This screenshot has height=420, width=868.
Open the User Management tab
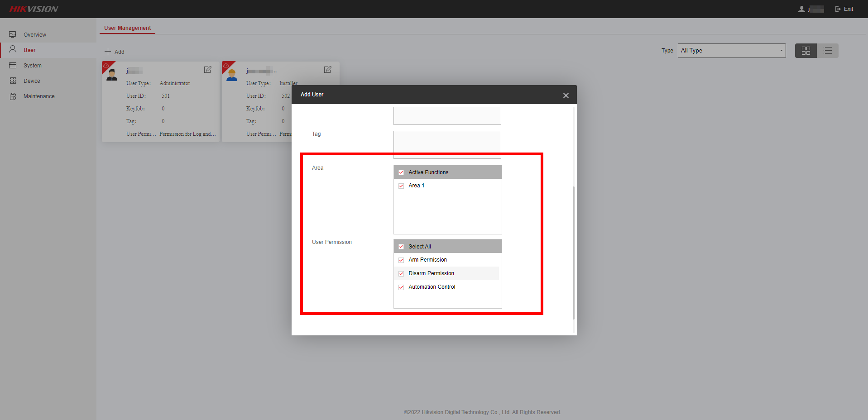coord(127,28)
